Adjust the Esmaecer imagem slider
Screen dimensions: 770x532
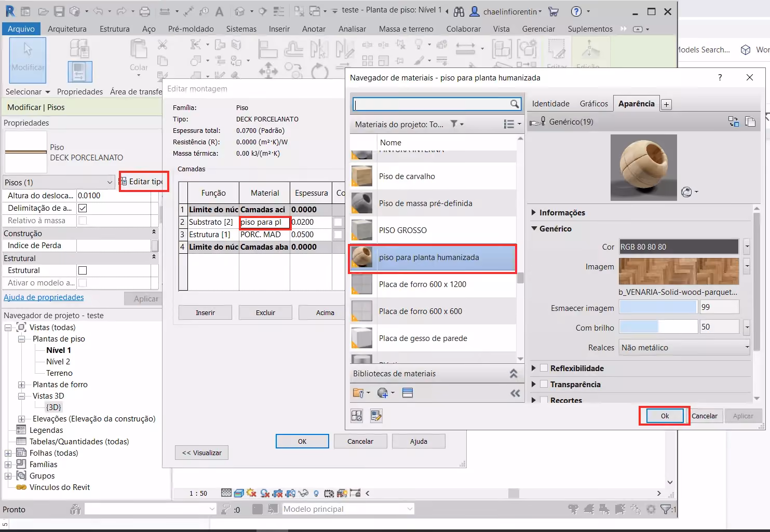click(x=658, y=307)
